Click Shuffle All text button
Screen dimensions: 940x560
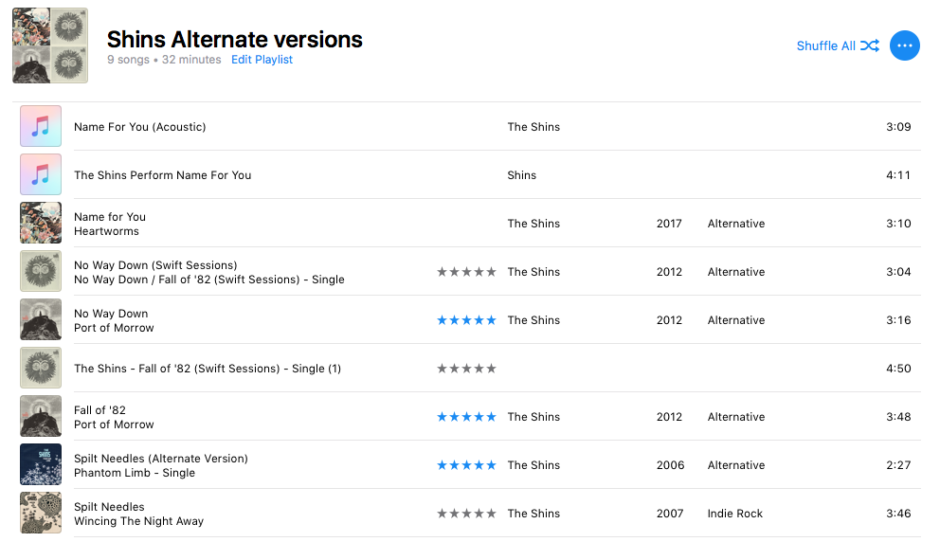click(825, 45)
